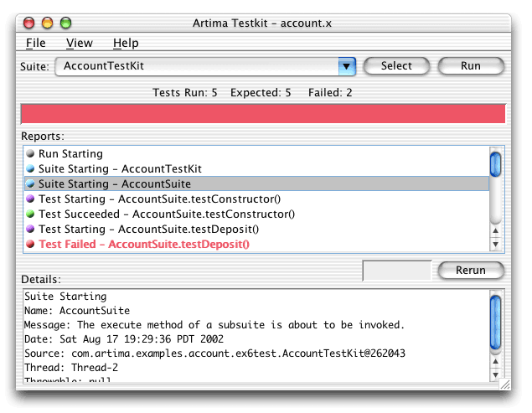Image resolution: width=532 pixels, height=413 pixels.
Task: Click the green zoom window button
Action: [65, 23]
